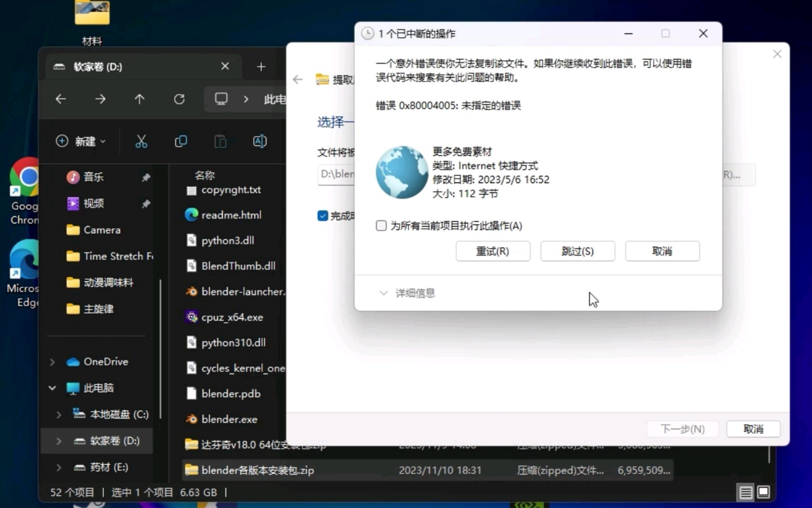Sort by the 名称 column header
812x508 pixels.
coord(204,175)
